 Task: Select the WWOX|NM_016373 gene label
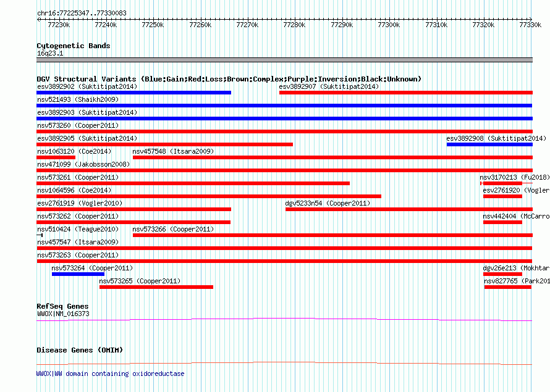pyautogui.click(x=63, y=314)
